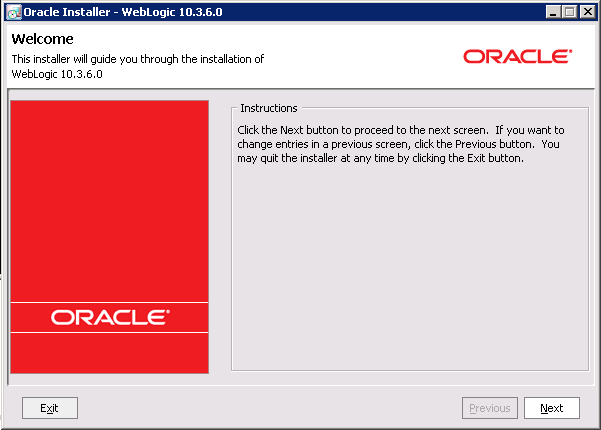Minimize the Oracle Installer window

(x=553, y=12)
